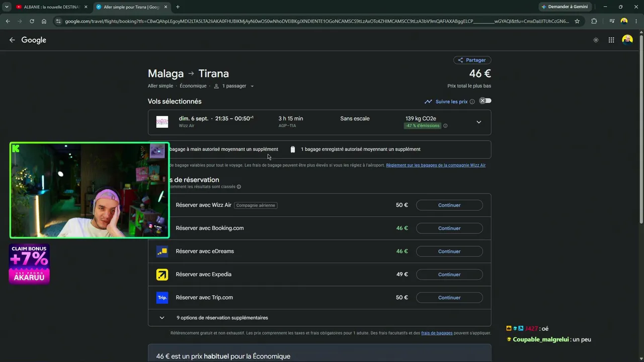
Task: Click the Trip.com logo icon
Action: click(162, 298)
